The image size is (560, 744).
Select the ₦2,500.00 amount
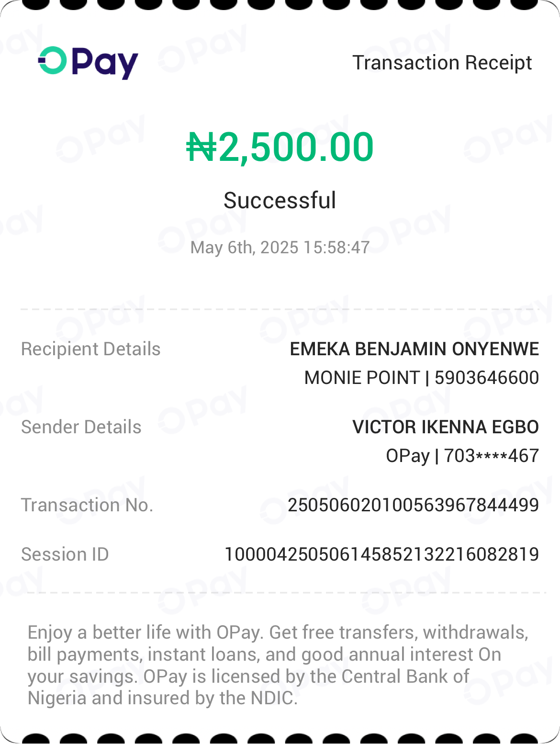pos(280,147)
